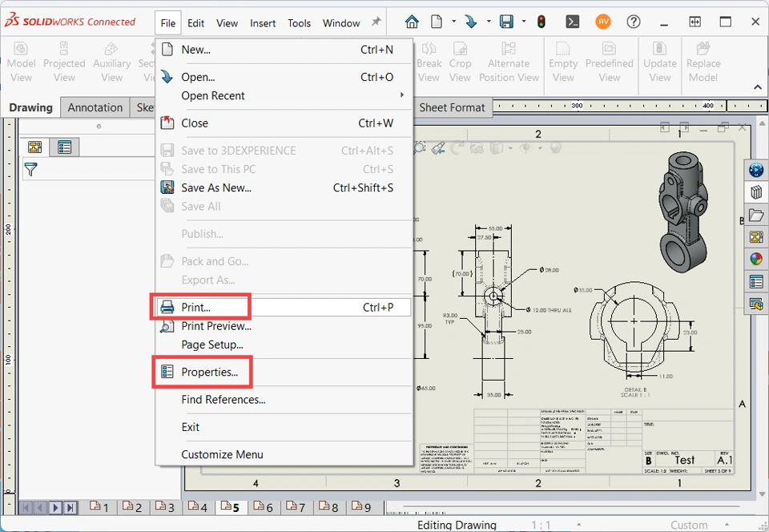
Task: Jump to last sheet with the navigation arrow
Action: click(70, 507)
